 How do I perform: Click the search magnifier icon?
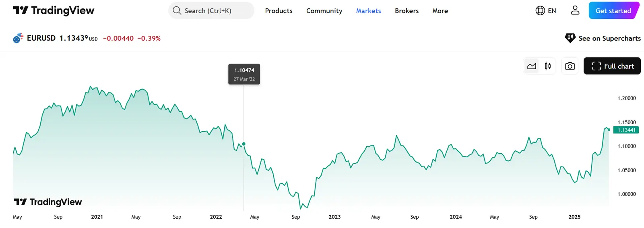177,10
